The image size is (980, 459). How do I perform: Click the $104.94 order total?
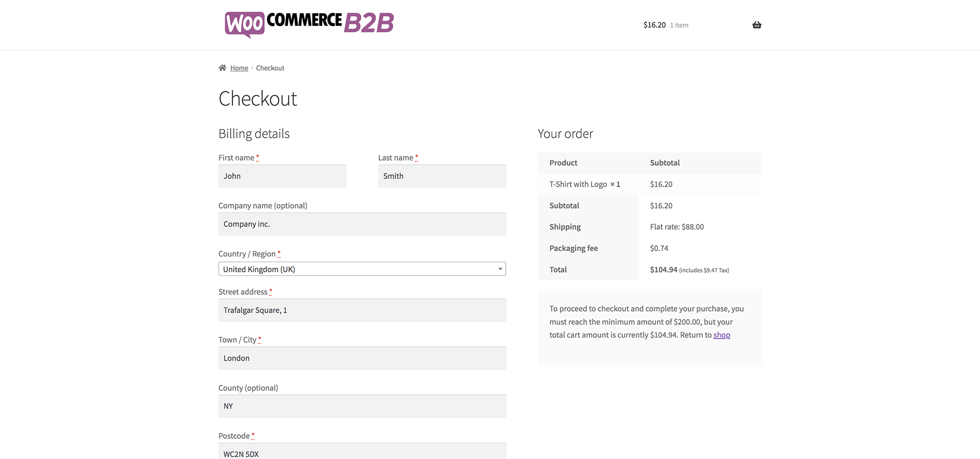tap(664, 270)
